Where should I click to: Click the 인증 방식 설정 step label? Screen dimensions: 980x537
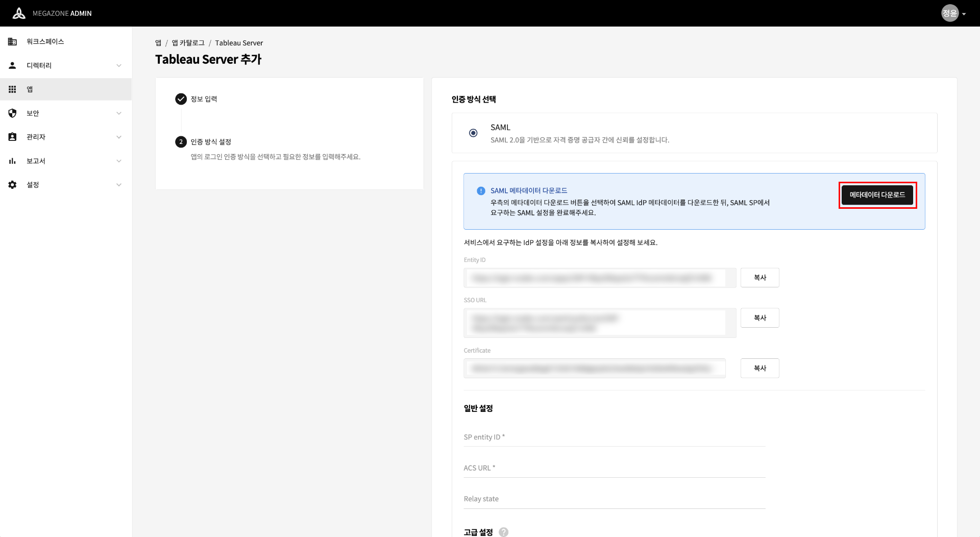(211, 142)
